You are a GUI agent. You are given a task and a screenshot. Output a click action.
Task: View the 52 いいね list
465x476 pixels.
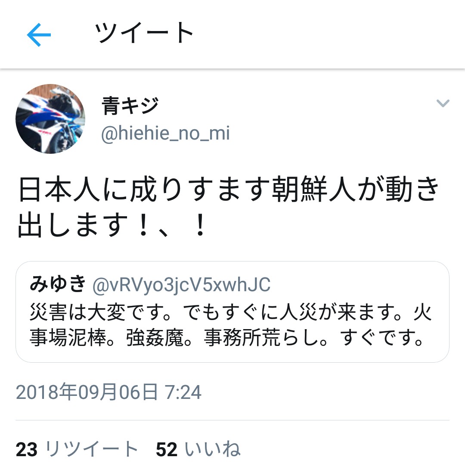point(198,449)
